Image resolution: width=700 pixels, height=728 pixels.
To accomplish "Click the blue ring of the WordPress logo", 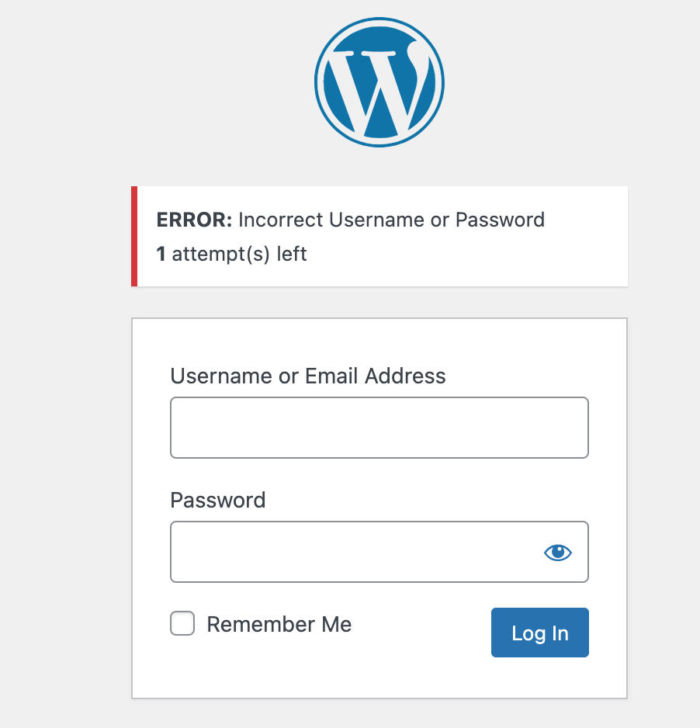I will [x=318, y=82].
